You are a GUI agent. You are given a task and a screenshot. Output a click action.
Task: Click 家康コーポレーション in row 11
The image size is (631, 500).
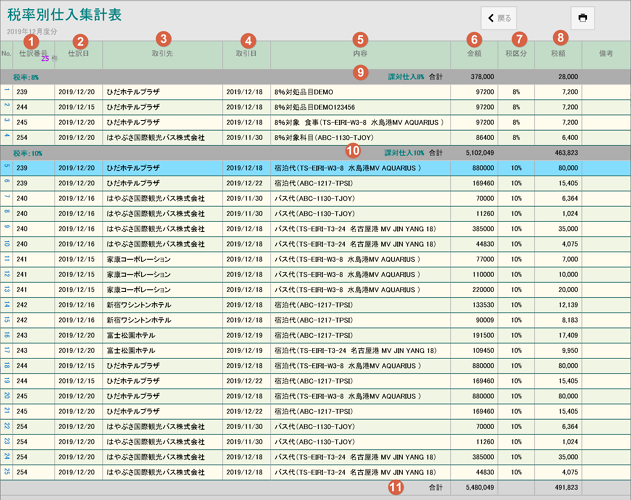tap(138, 259)
